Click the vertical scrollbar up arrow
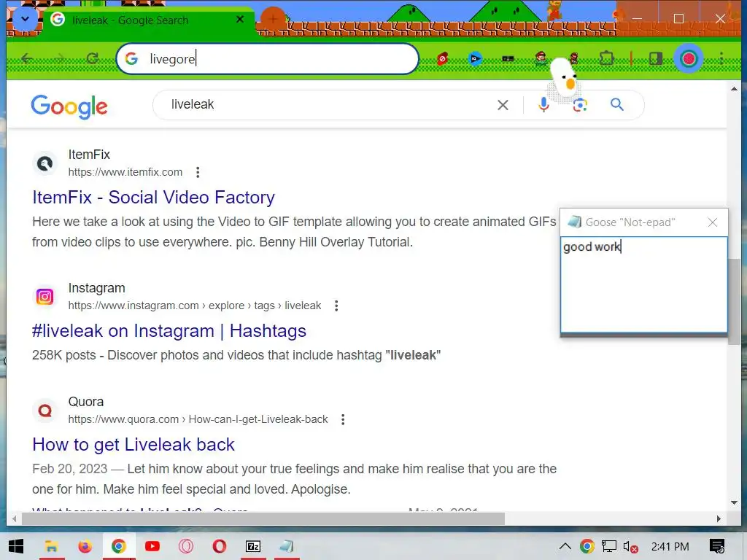The height and width of the screenshot is (560, 747). pos(734,88)
